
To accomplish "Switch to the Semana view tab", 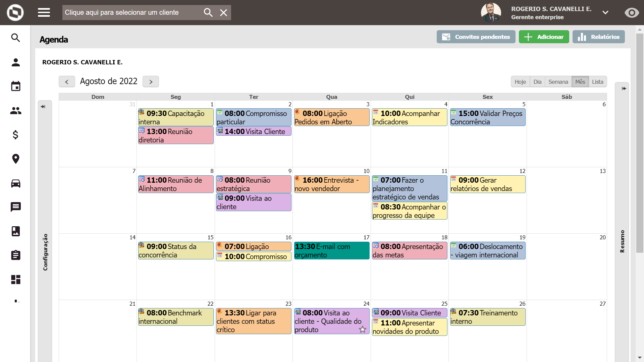I will (x=558, y=82).
